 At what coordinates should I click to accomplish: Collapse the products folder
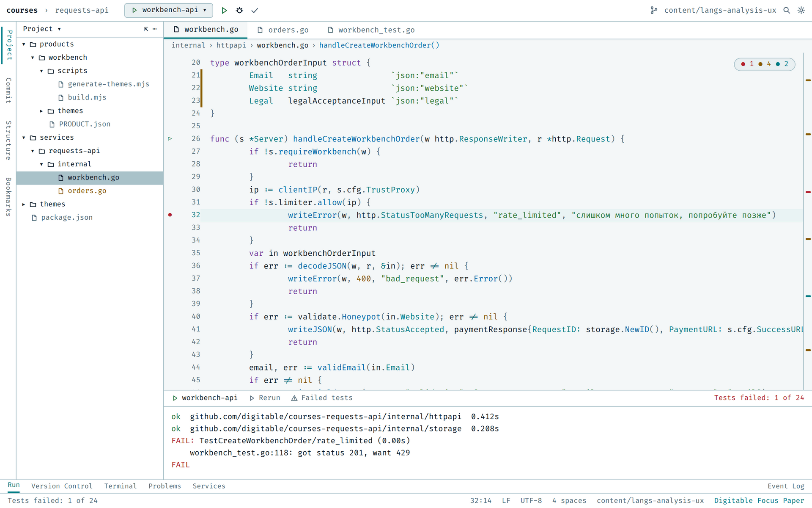pos(24,44)
